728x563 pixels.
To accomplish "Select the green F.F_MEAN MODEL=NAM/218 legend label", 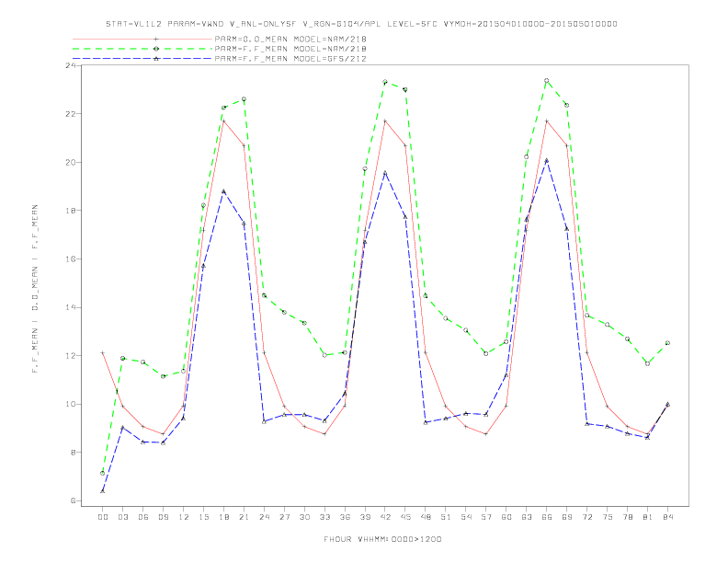I will [290, 49].
